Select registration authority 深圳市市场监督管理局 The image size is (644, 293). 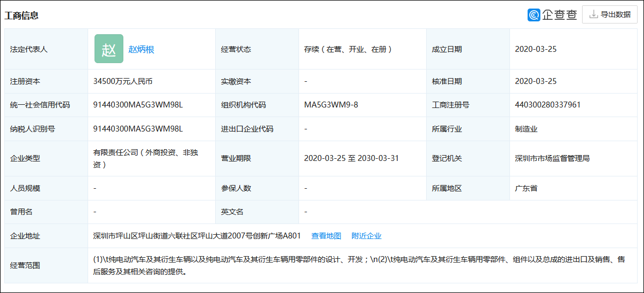(x=552, y=158)
